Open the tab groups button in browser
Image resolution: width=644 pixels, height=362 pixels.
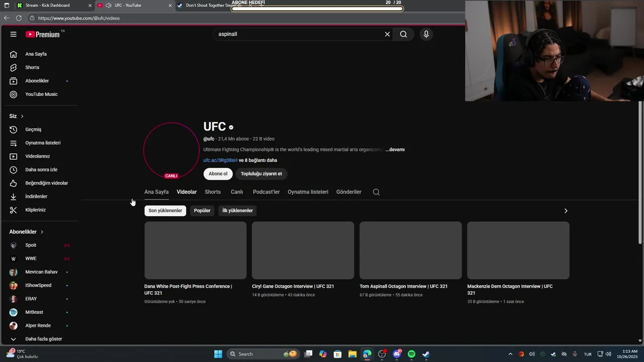click(7, 5)
